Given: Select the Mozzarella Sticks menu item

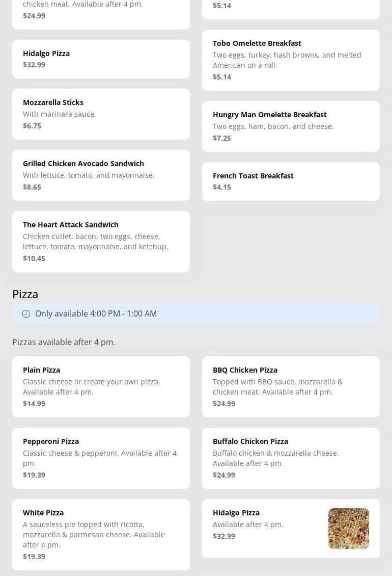Looking at the screenshot, I should pyautogui.click(x=101, y=114).
